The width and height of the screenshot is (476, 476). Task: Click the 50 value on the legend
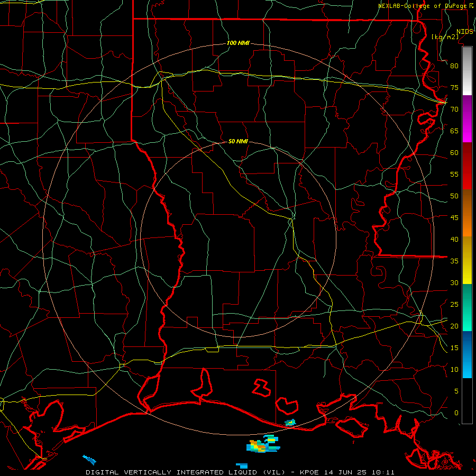tap(454, 196)
